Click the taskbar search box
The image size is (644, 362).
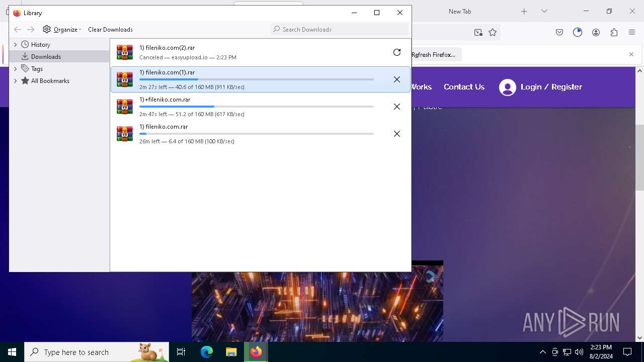[97, 352]
